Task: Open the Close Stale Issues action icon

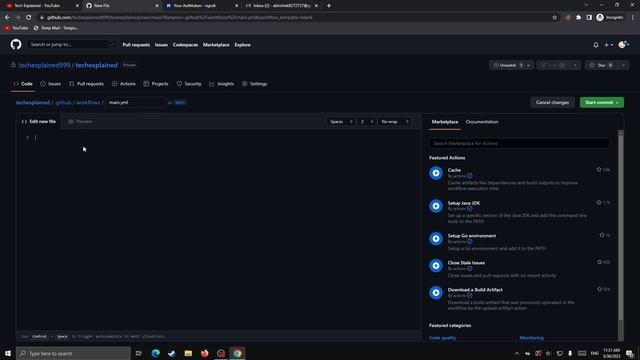Action: [x=436, y=266]
